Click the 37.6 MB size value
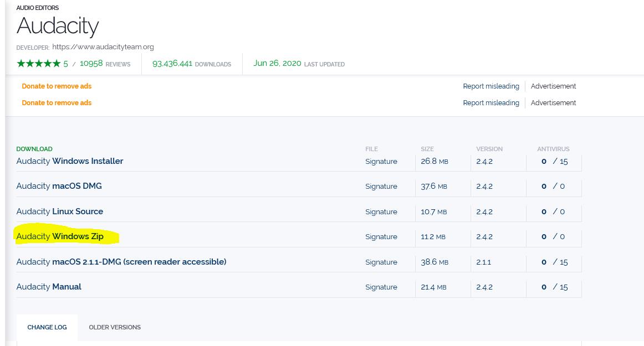This screenshot has width=644, height=346. coord(434,187)
